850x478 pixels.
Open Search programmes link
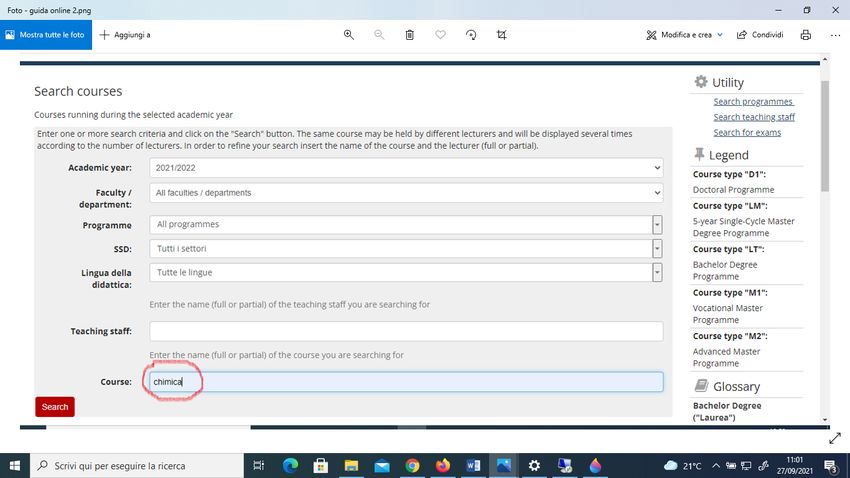point(753,102)
